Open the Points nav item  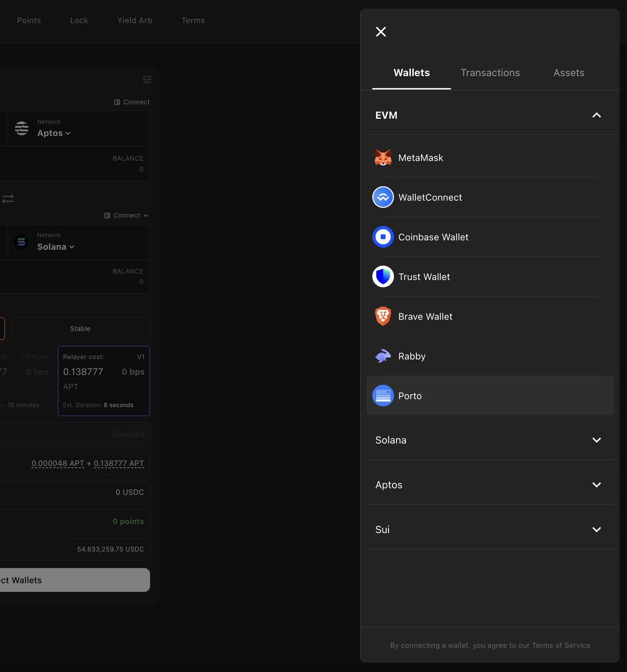coord(29,20)
